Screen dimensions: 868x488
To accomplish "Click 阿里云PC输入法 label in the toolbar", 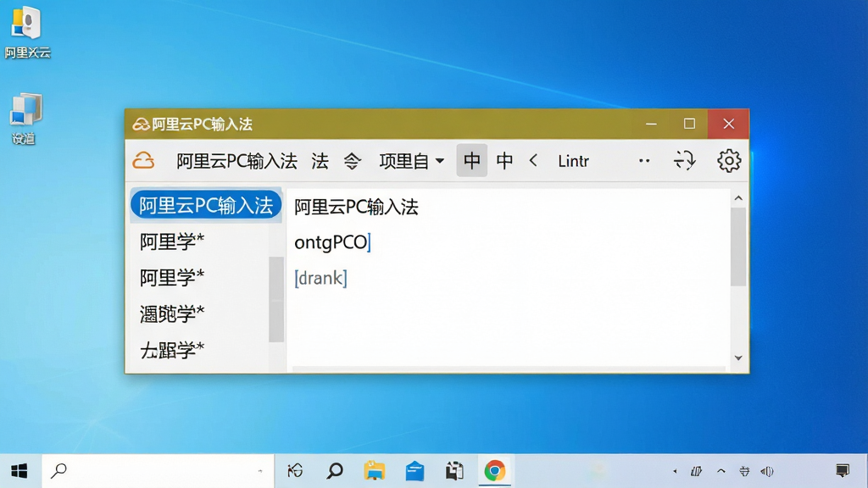I will tap(237, 161).
